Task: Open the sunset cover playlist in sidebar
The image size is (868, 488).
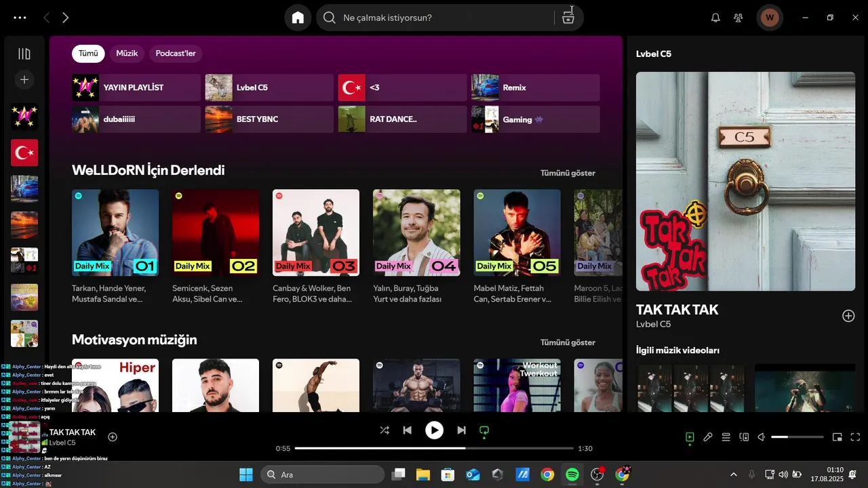Action: click(24, 225)
